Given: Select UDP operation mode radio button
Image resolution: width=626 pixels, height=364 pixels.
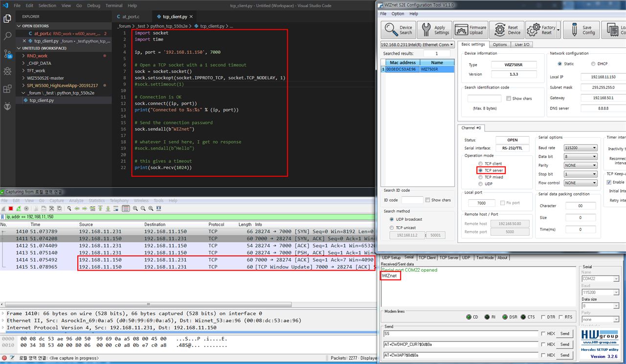Looking at the screenshot, I should click(481, 184).
